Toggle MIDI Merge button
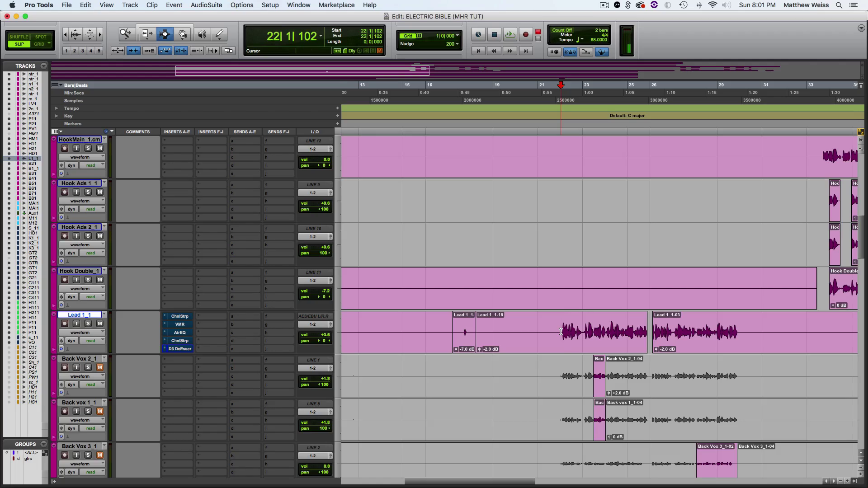Viewport: 868px width, 488px height. [x=586, y=52]
